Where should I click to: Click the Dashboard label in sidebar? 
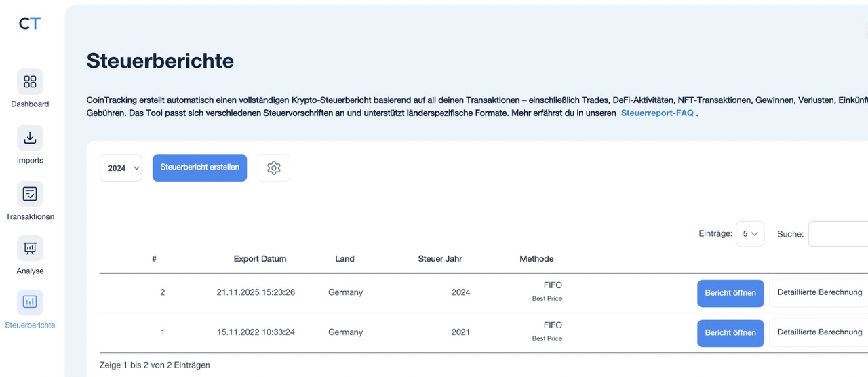(30, 104)
